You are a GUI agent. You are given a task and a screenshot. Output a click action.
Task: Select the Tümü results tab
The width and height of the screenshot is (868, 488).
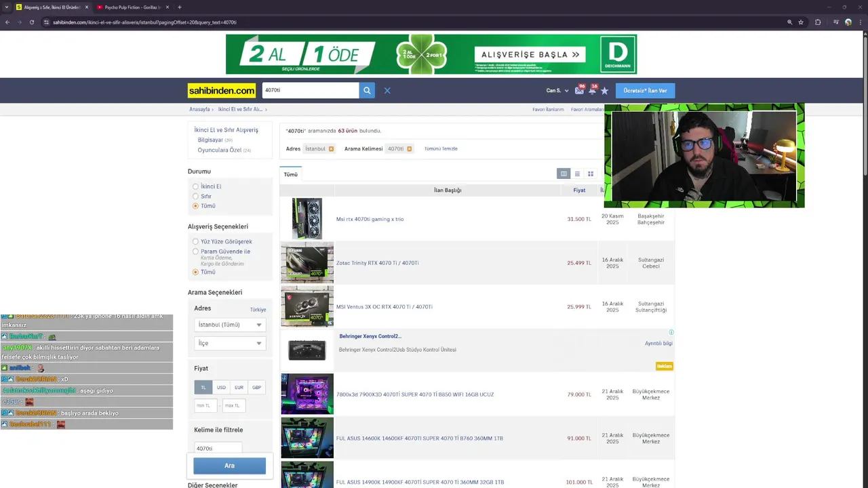[x=291, y=175]
